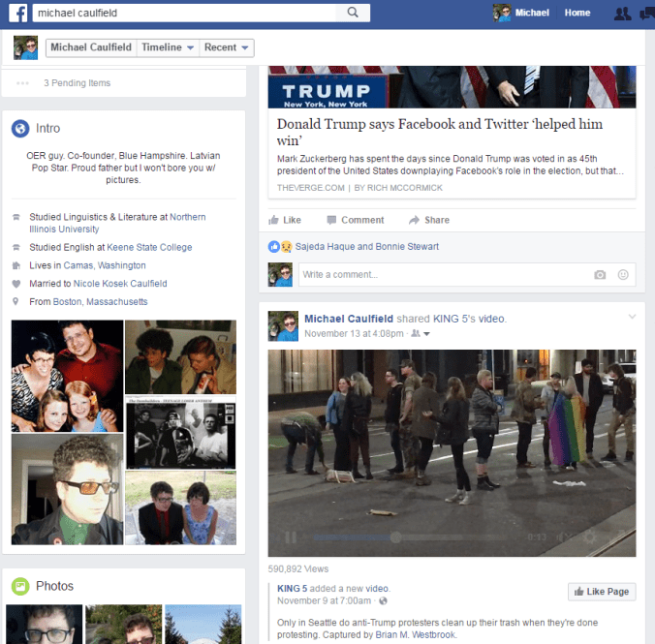Open featured photo of two people top right
The image size is (655, 644).
[x=181, y=357]
